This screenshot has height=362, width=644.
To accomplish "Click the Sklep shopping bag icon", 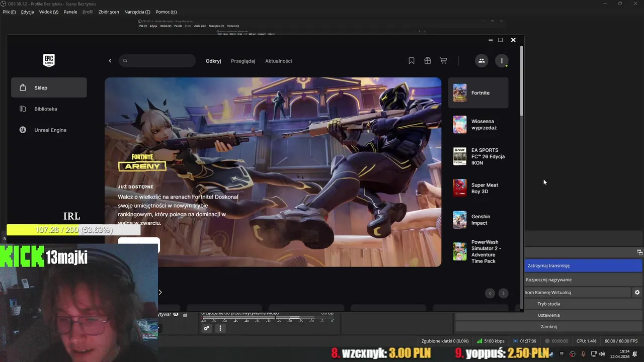I will click(x=23, y=87).
